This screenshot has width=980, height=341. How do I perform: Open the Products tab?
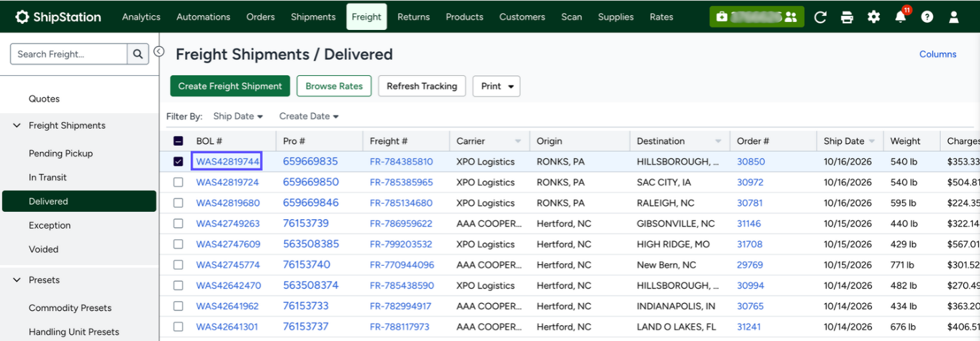pyautogui.click(x=465, y=17)
